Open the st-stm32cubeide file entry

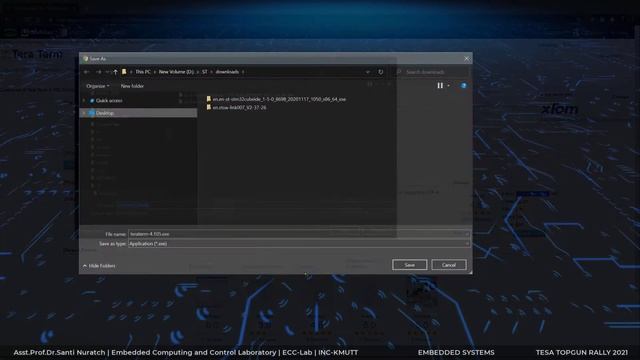[276, 99]
